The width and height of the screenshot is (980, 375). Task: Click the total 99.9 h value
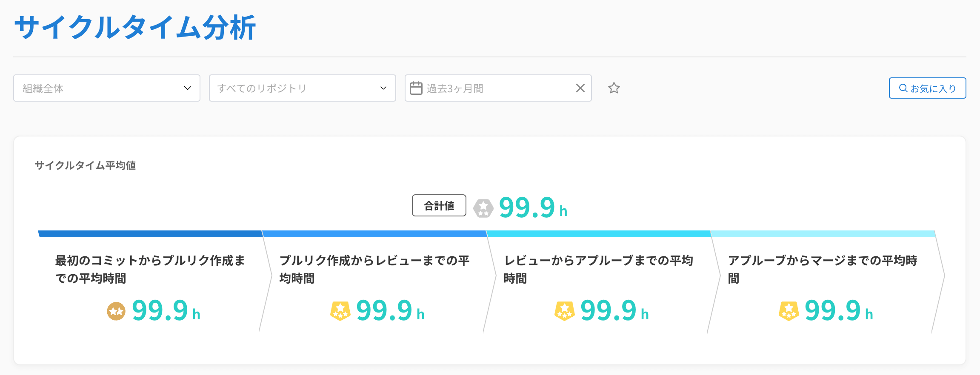coord(533,207)
